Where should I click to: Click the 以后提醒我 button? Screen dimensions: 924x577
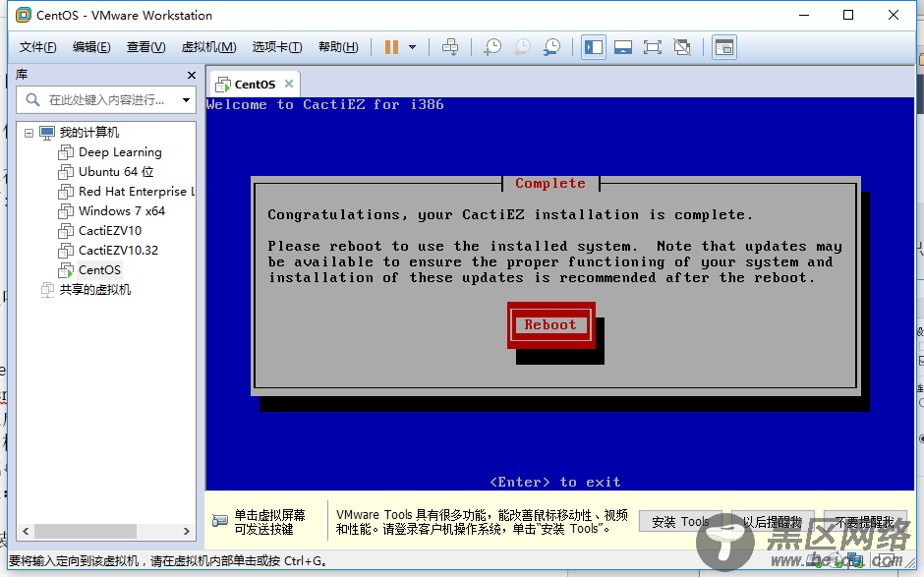tap(773, 522)
